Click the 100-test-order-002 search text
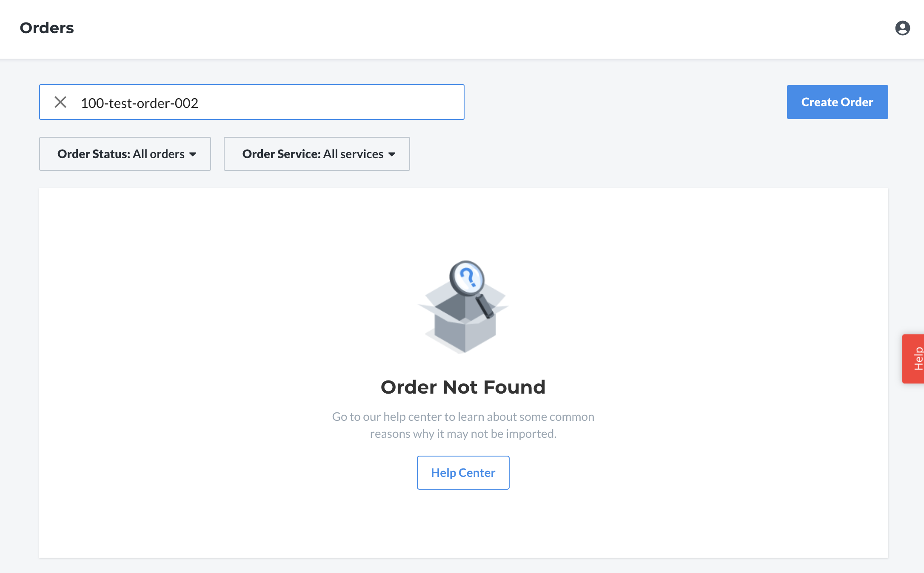Image resolution: width=924 pixels, height=573 pixels. click(x=140, y=103)
